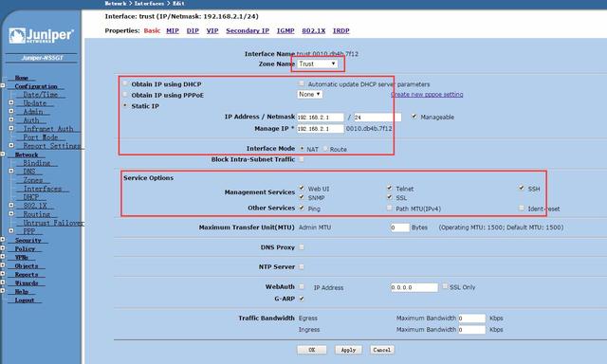Enable the DNS Proxy checkbox
This screenshot has height=364, width=607.
click(302, 246)
